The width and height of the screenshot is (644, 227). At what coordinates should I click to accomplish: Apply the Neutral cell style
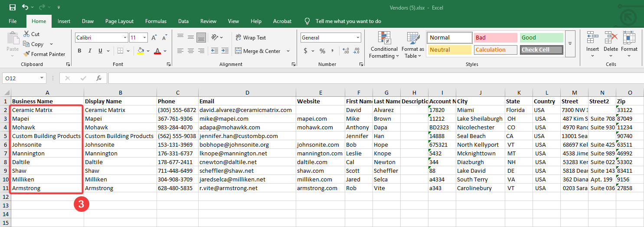[449, 50]
